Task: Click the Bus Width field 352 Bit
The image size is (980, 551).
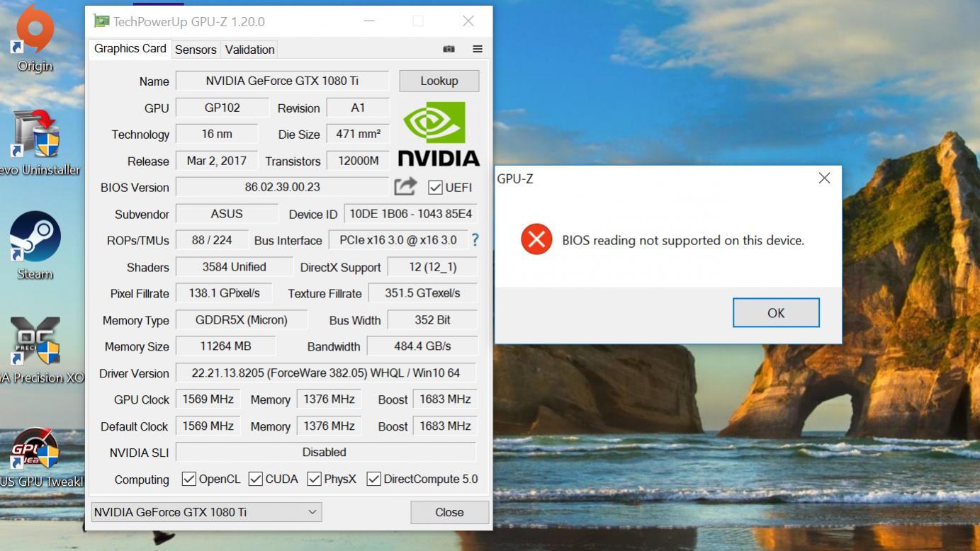Action: (x=432, y=320)
